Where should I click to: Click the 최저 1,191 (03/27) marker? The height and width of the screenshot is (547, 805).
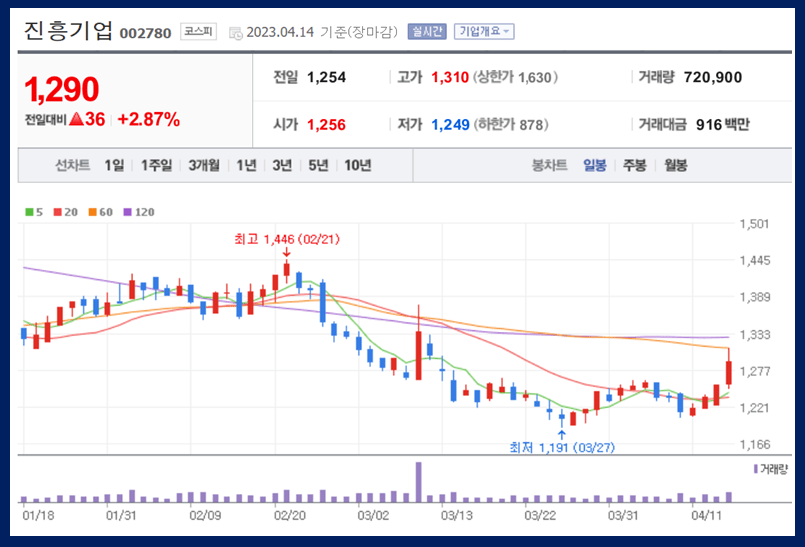tap(562, 447)
